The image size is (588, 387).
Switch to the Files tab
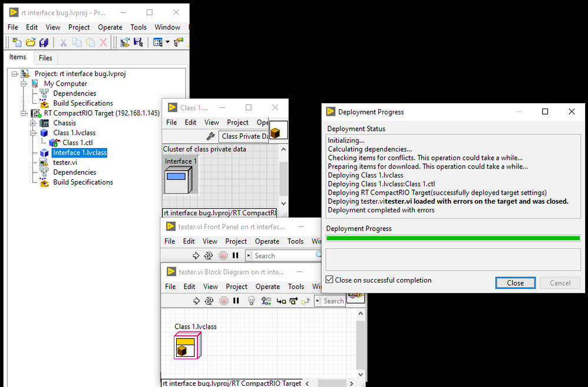pos(45,58)
